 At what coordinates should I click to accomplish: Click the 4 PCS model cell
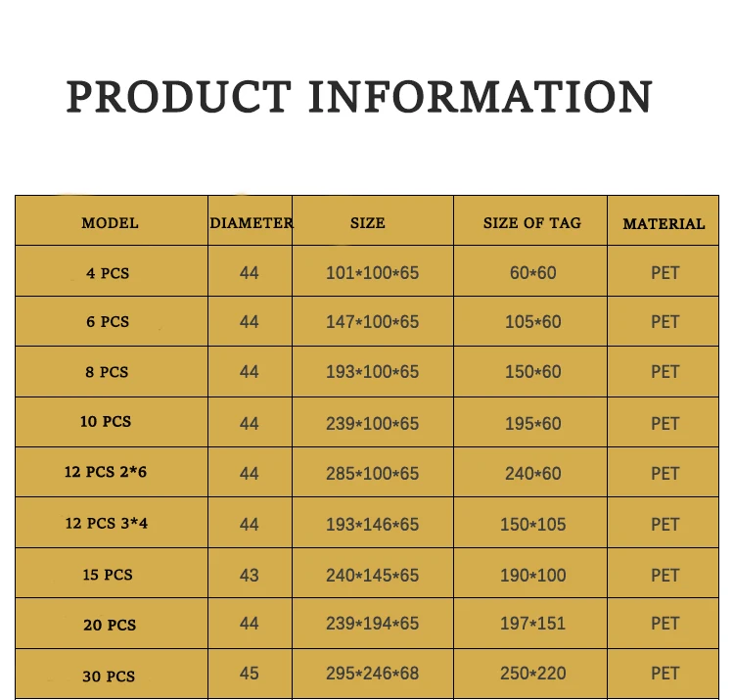108,274
